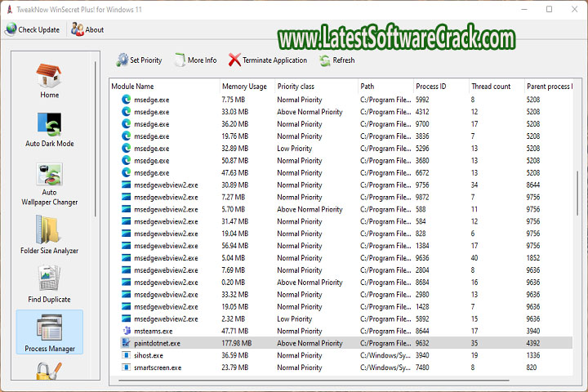
Task: Click the About label
Action: point(94,29)
